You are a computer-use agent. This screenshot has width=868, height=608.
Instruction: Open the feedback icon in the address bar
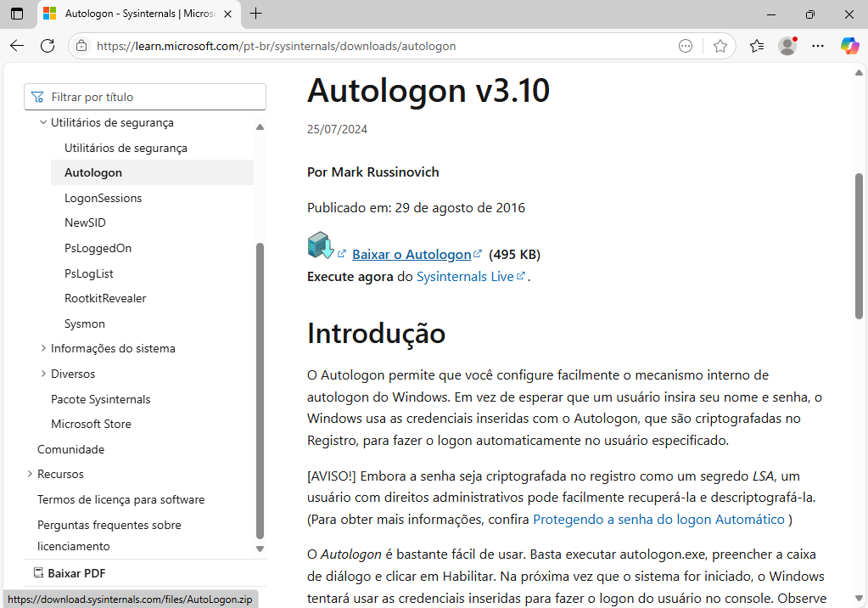click(686, 46)
